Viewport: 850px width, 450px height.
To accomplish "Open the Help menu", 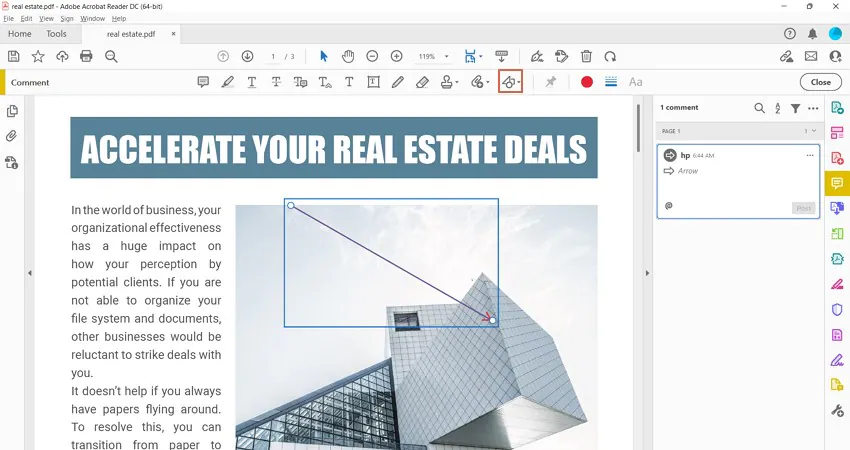I will [119, 18].
